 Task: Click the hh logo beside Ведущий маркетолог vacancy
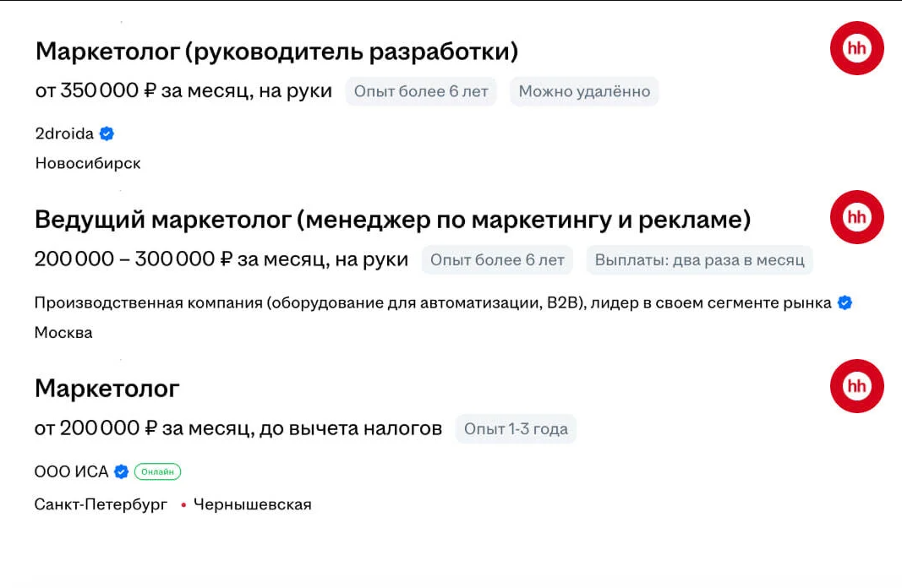click(x=856, y=217)
